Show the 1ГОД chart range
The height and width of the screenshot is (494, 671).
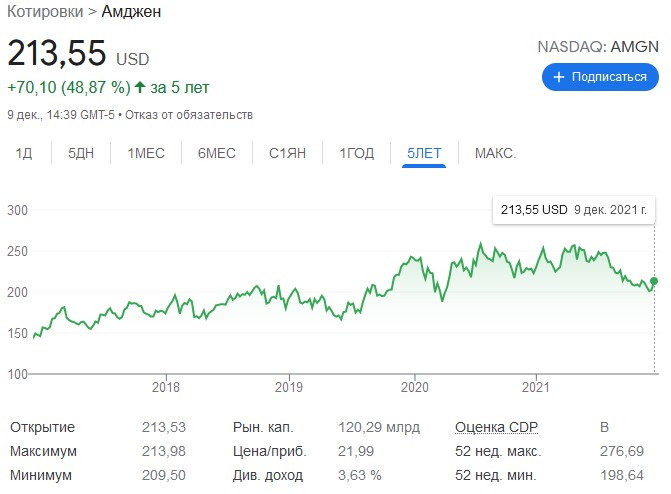[x=356, y=153]
